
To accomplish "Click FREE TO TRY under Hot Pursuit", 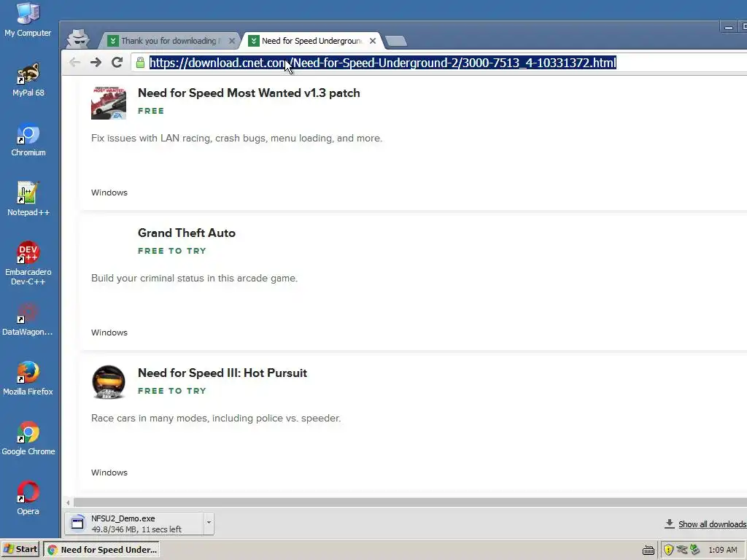I will pyautogui.click(x=172, y=391).
